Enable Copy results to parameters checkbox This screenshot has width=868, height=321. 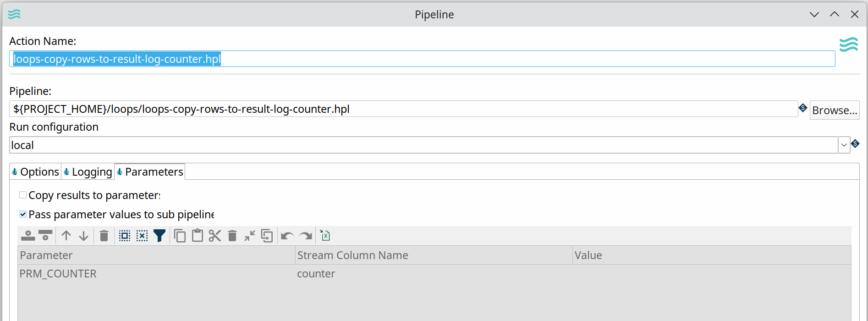23,195
